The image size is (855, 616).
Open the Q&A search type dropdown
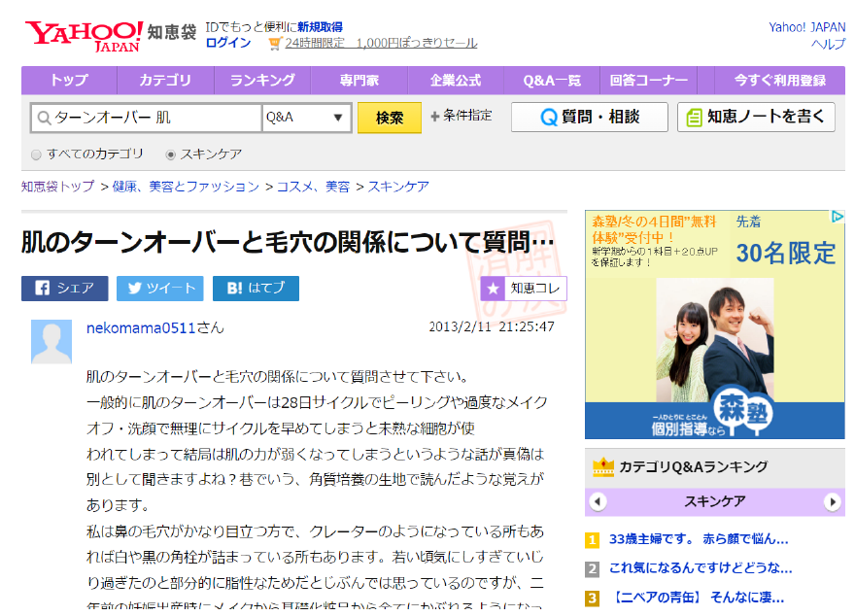(x=306, y=118)
